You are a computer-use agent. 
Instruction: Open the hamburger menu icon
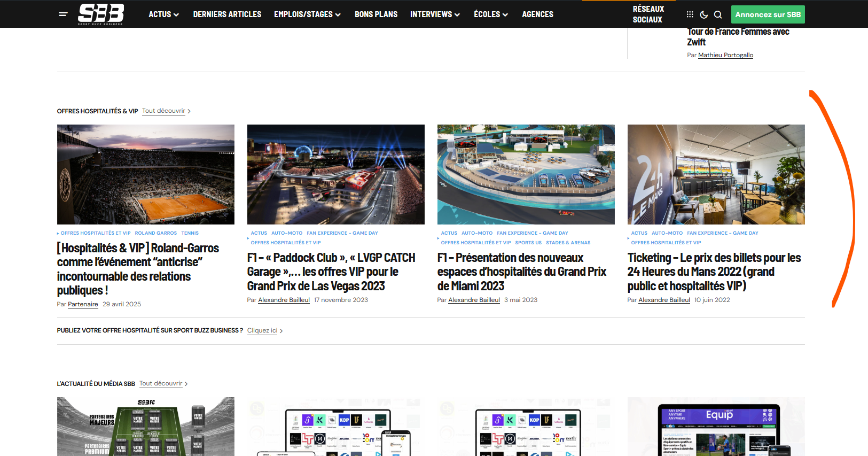click(63, 14)
